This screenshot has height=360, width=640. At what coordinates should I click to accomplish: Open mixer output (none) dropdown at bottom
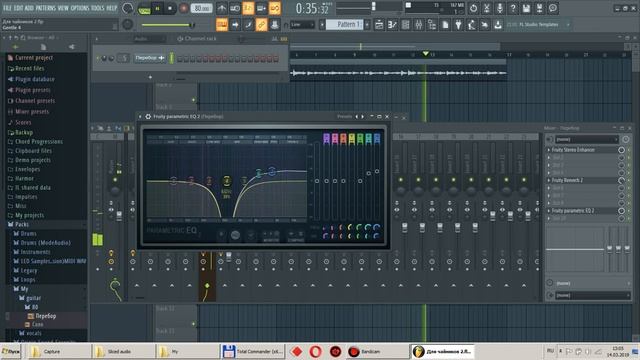tap(593, 295)
